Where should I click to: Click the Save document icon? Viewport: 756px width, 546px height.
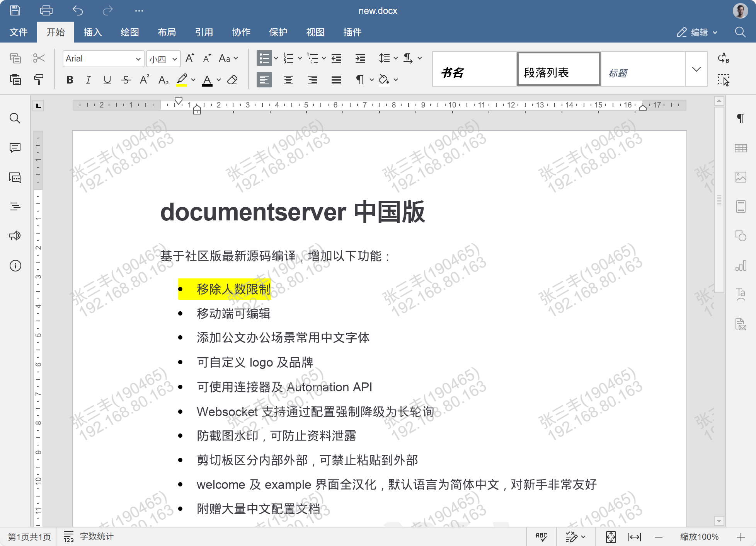click(x=15, y=10)
